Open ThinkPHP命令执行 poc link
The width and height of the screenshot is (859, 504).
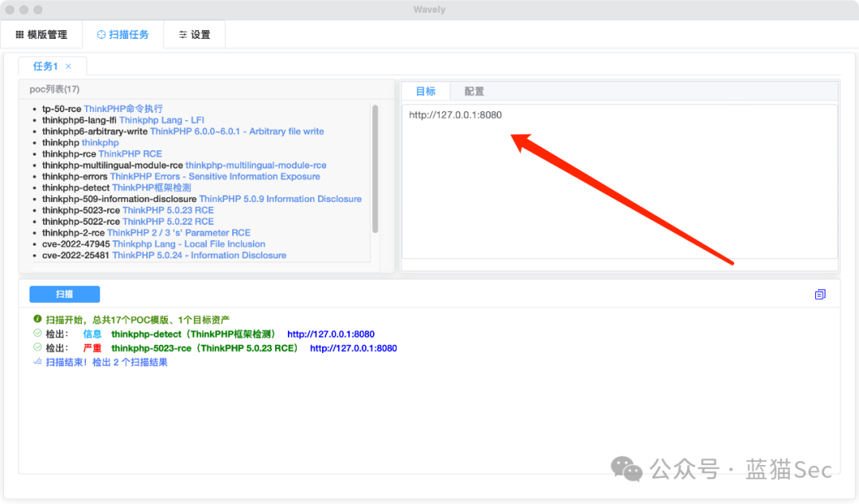point(123,108)
